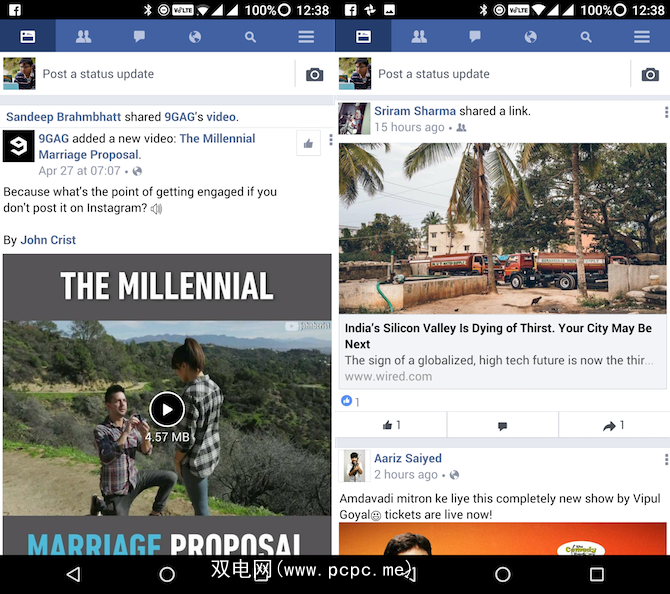Viewport: 670px width, 594px height.
Task: Tap camera icon in right screen
Action: click(650, 74)
